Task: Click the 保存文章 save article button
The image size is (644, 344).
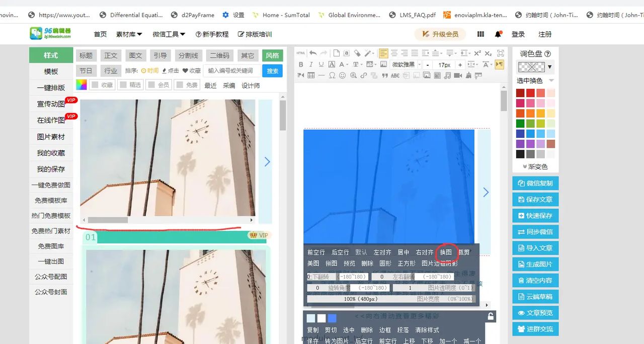Action: point(535,199)
